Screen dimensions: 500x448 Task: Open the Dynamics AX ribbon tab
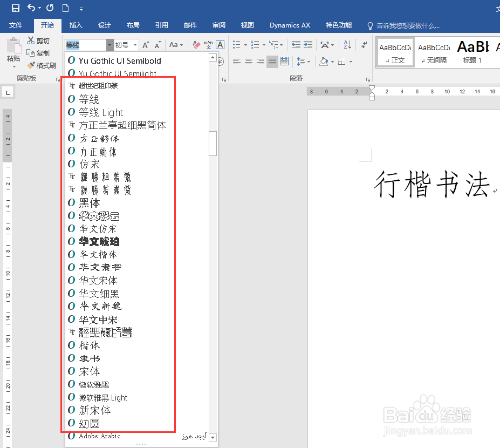point(290,25)
